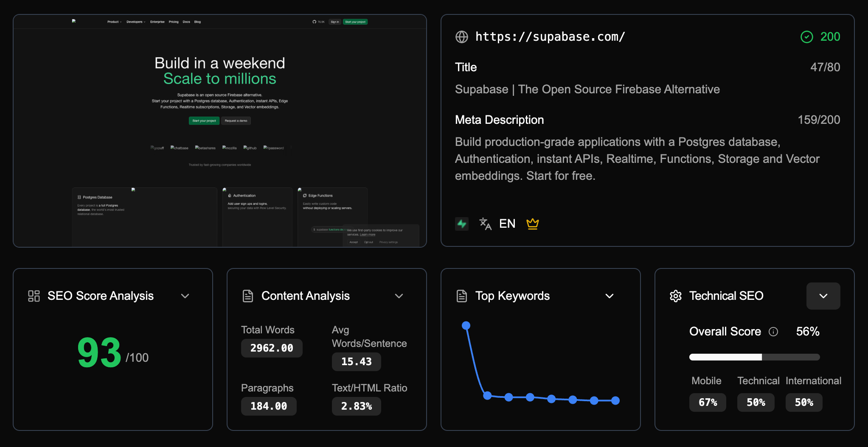
Task: Click Request a demo button
Action: pos(236,121)
